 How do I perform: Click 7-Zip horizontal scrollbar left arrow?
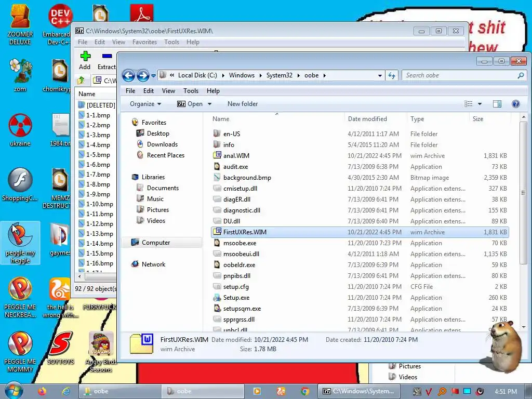79,276
